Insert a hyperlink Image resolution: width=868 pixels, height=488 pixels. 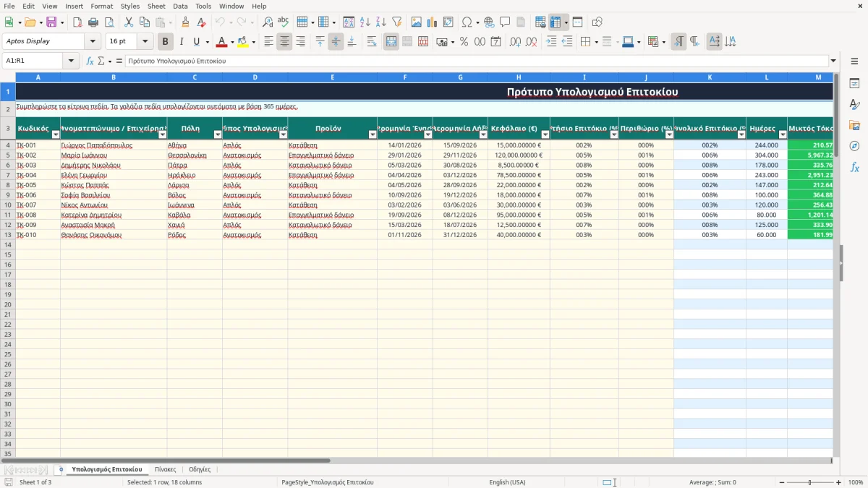tap(489, 22)
